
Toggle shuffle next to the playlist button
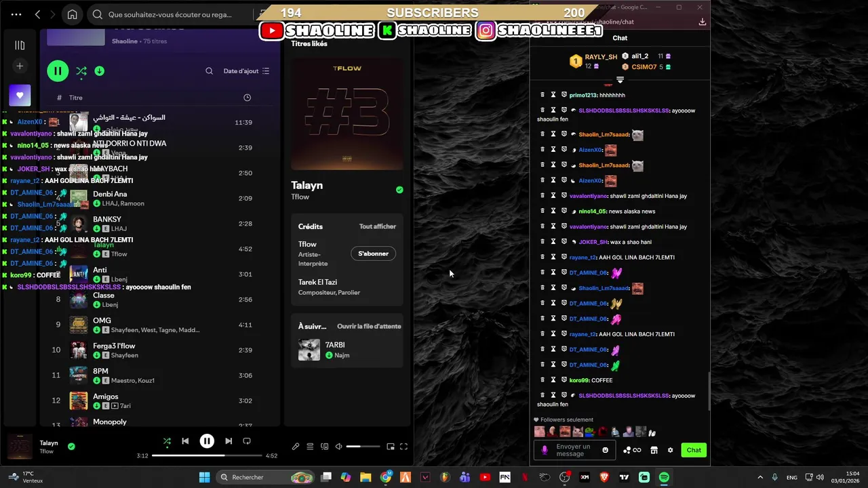click(81, 70)
